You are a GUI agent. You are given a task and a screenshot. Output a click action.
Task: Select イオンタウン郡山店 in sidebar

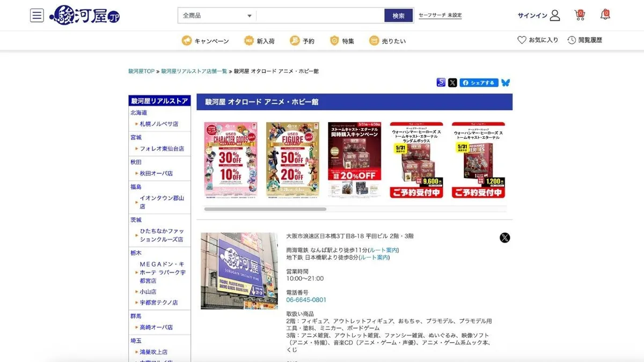pos(162,202)
